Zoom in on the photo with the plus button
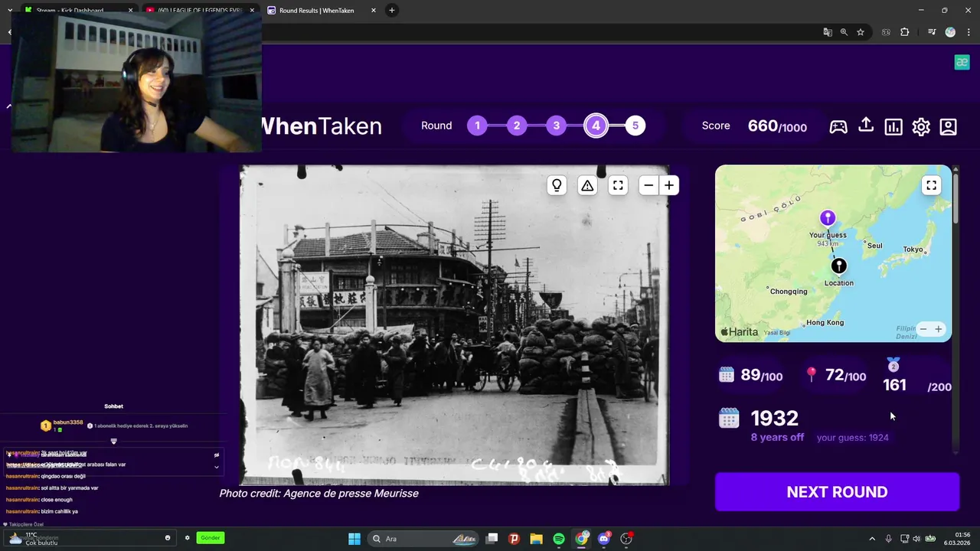The height and width of the screenshot is (551, 980). pyautogui.click(x=669, y=185)
